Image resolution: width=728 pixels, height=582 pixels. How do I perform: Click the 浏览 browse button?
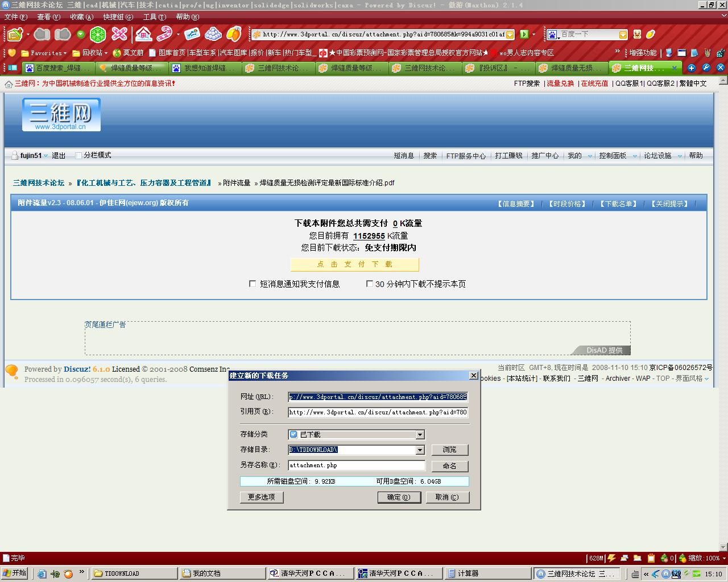[x=449, y=450]
